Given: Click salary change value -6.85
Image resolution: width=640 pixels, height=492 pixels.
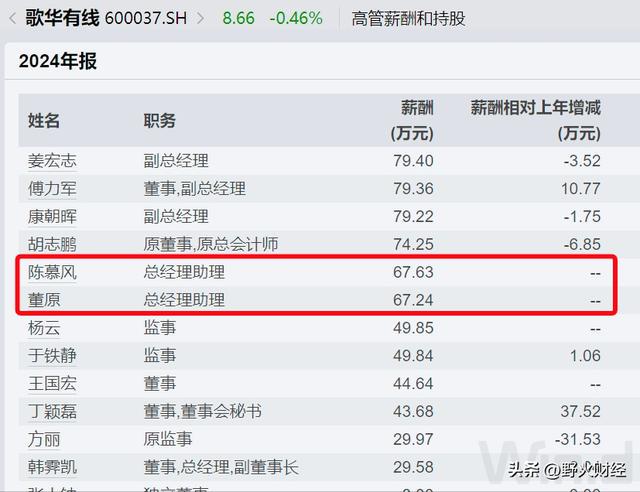Looking at the screenshot, I should tap(582, 244).
